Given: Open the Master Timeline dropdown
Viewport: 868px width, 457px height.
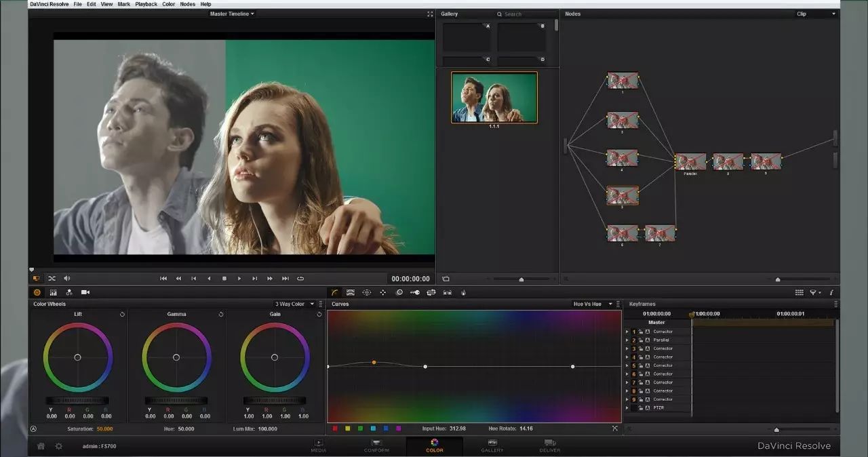Looking at the screenshot, I should [x=232, y=14].
